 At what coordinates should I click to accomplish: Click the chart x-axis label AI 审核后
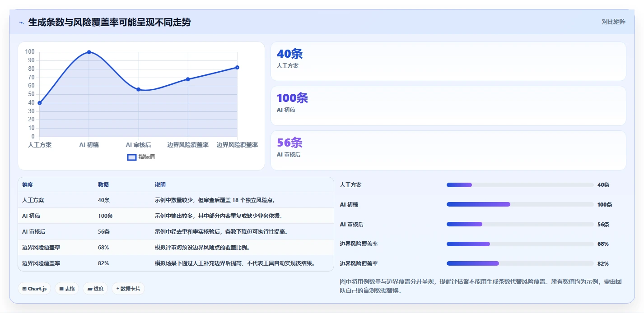click(138, 145)
